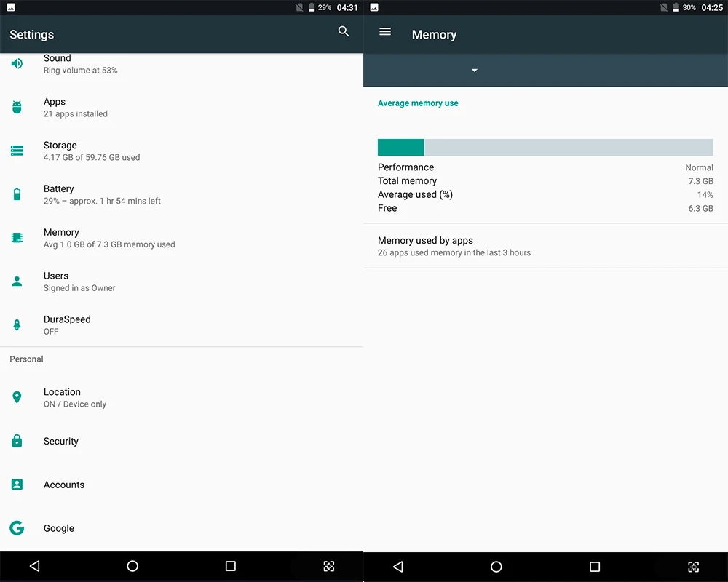728x582 pixels.
Task: Tap the Memory title in header
Action: pyautogui.click(x=434, y=34)
